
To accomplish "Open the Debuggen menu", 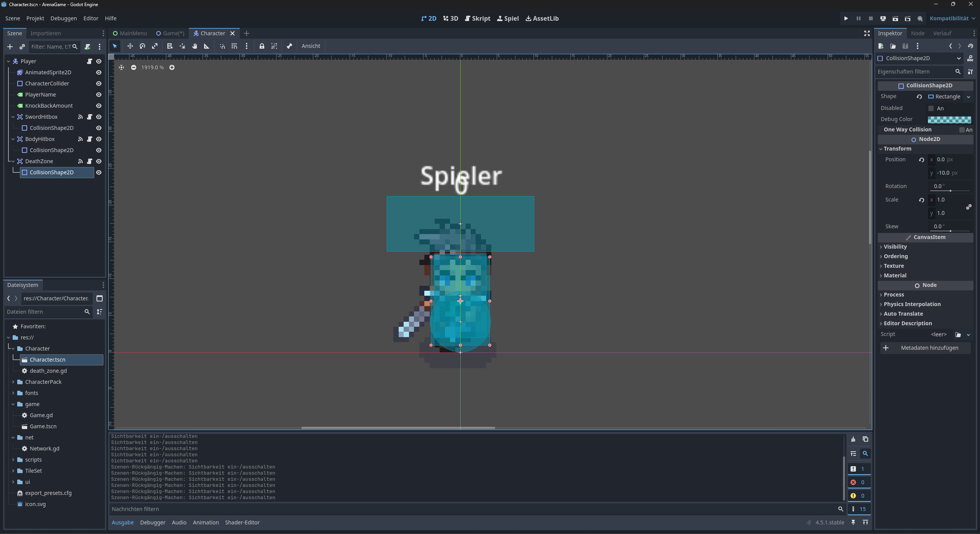I will point(64,18).
